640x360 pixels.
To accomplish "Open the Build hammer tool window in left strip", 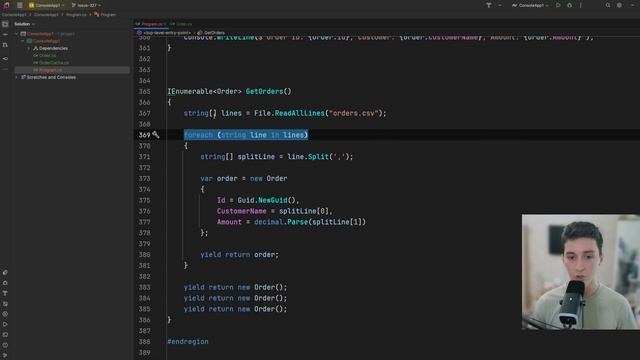I will pos(5,293).
